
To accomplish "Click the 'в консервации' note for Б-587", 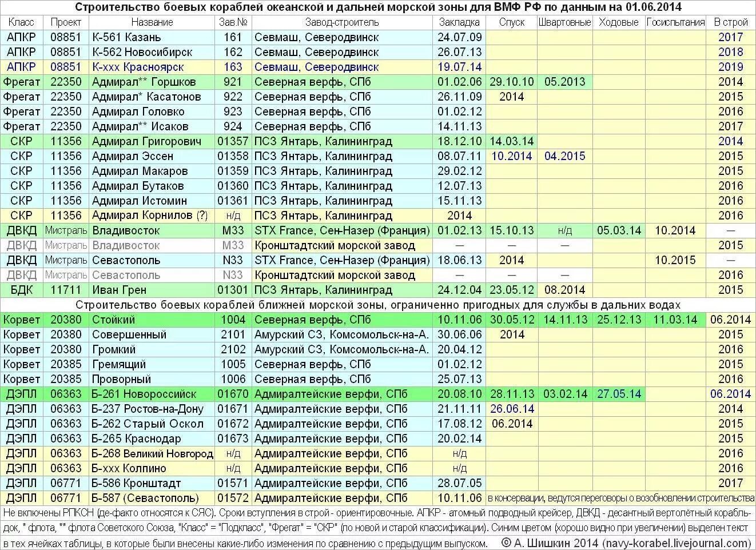I will click(x=620, y=498).
